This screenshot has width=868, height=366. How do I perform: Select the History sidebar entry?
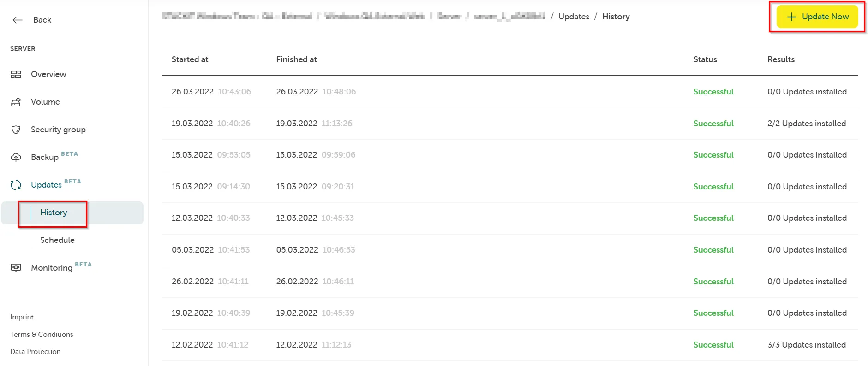click(x=53, y=213)
